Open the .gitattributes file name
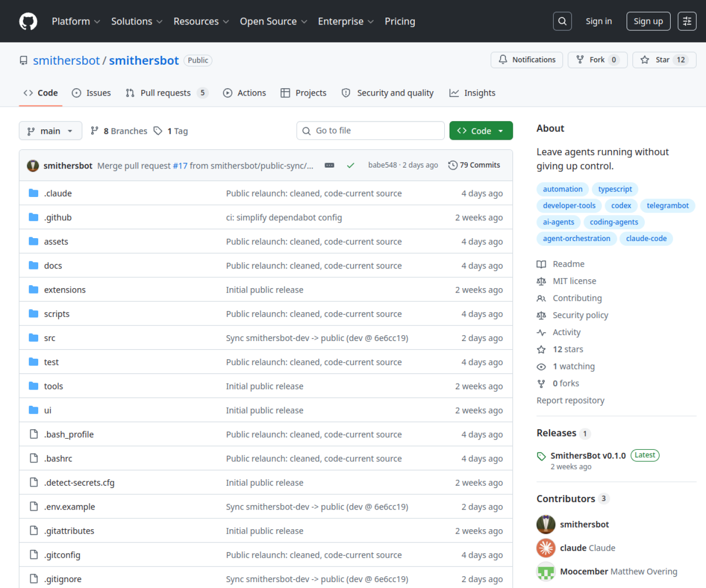The width and height of the screenshot is (706, 588). [69, 531]
